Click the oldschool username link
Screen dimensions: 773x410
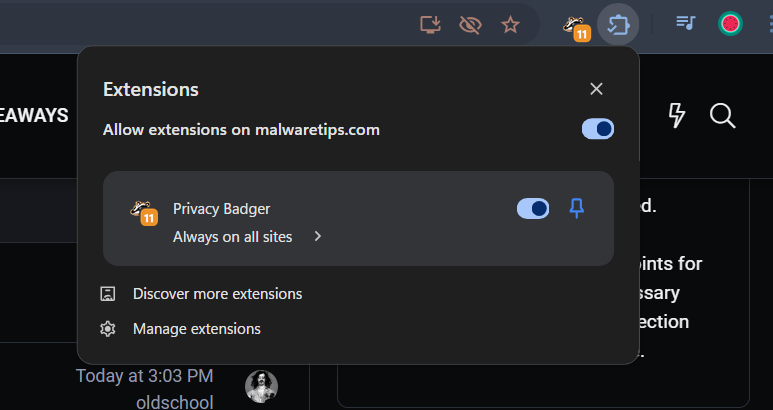pos(175,402)
